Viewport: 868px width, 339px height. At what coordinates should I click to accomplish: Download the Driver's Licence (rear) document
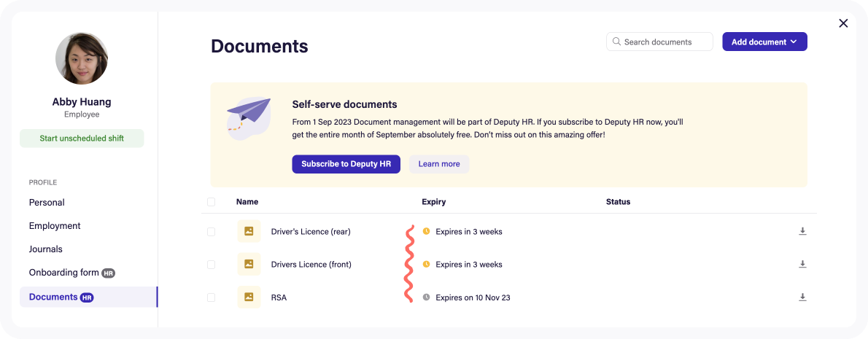pyautogui.click(x=802, y=231)
